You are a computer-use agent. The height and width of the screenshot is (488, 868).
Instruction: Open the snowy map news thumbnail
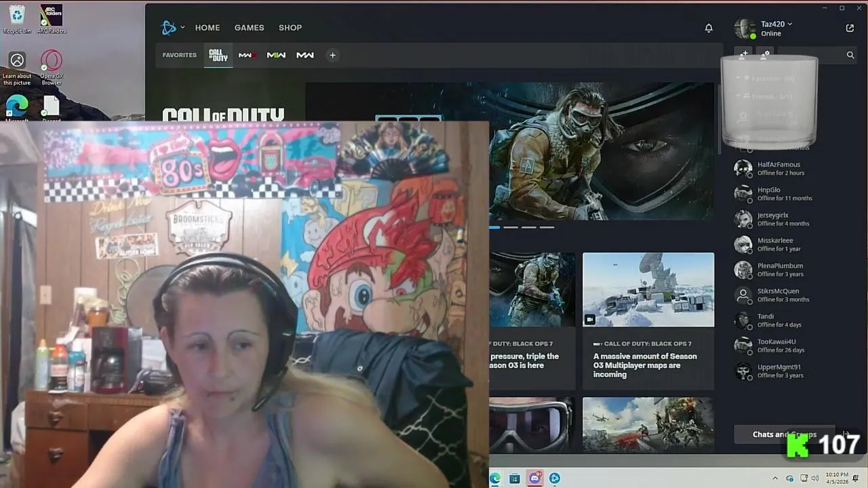pos(648,290)
